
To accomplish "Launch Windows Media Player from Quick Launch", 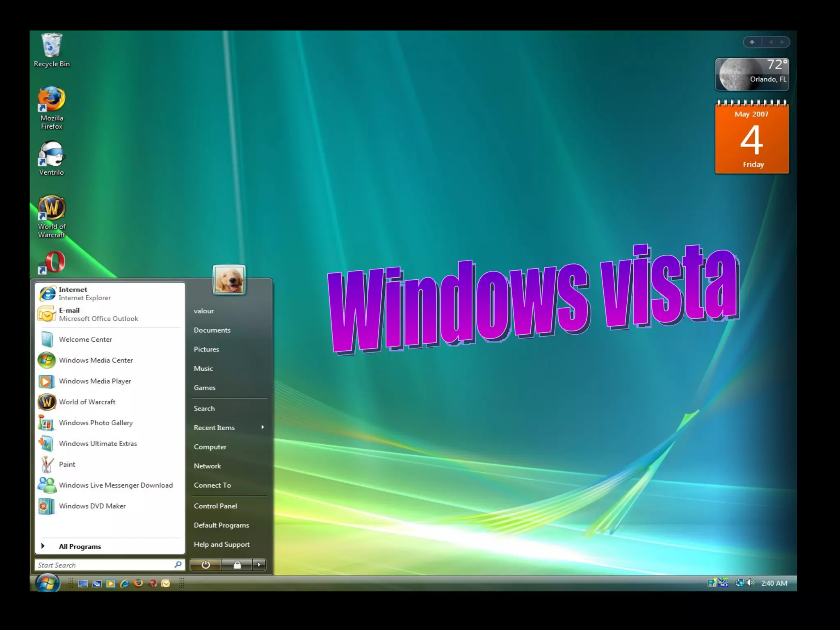I will (111, 583).
